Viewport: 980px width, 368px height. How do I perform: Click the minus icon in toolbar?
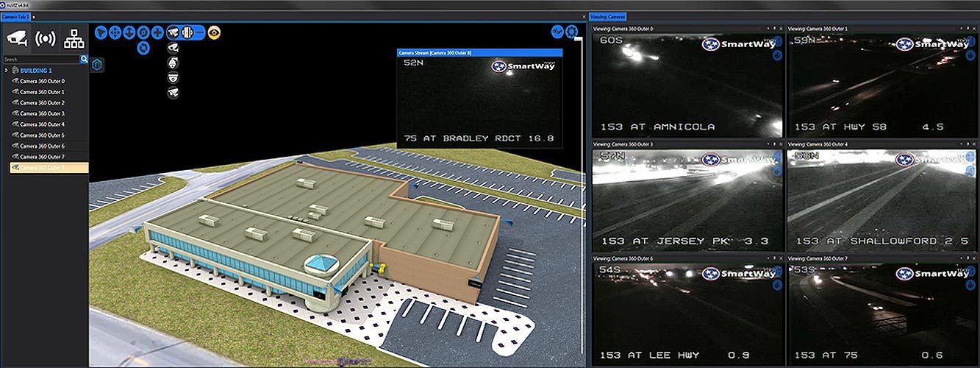click(x=200, y=32)
